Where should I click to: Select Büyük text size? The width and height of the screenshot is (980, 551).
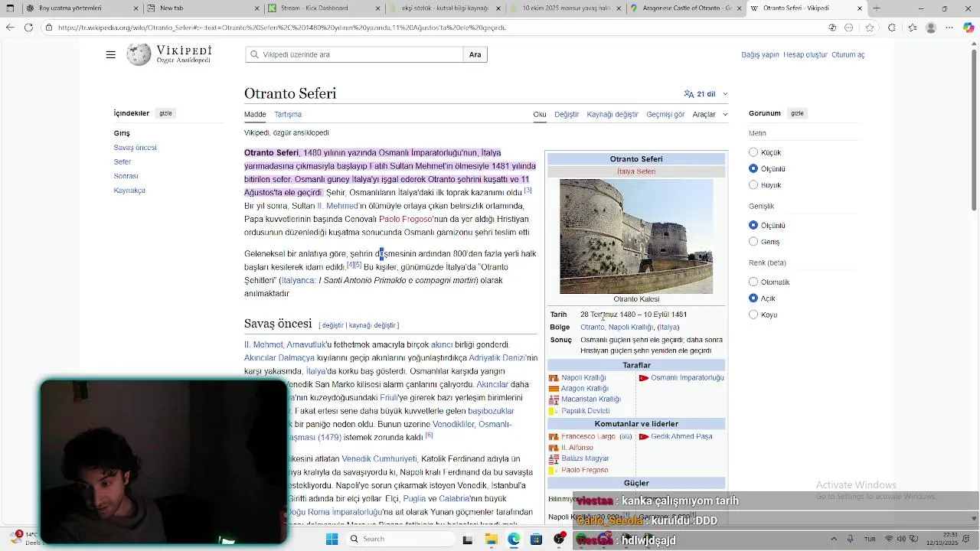753,184
